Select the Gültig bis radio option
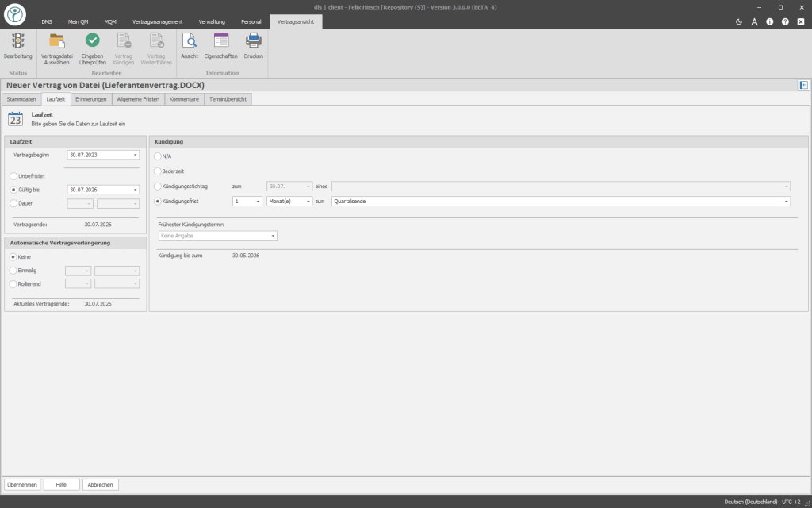Viewport: 812px width, 508px height. (13, 190)
